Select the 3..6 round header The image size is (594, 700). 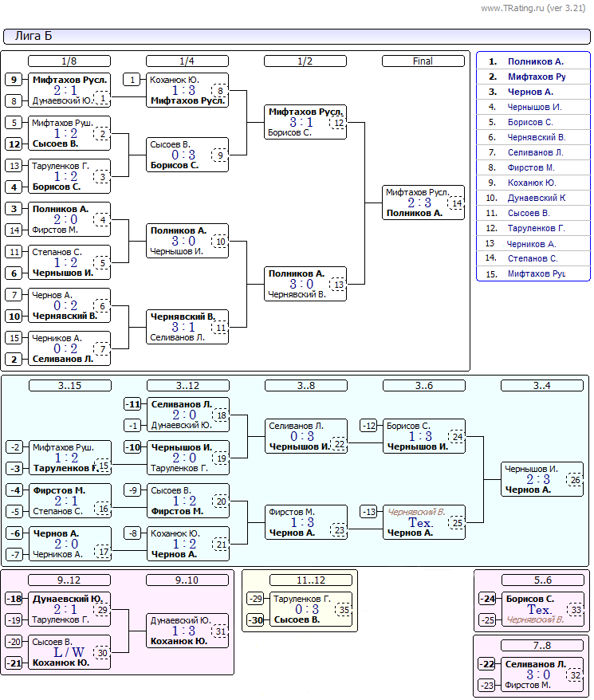[x=424, y=385]
